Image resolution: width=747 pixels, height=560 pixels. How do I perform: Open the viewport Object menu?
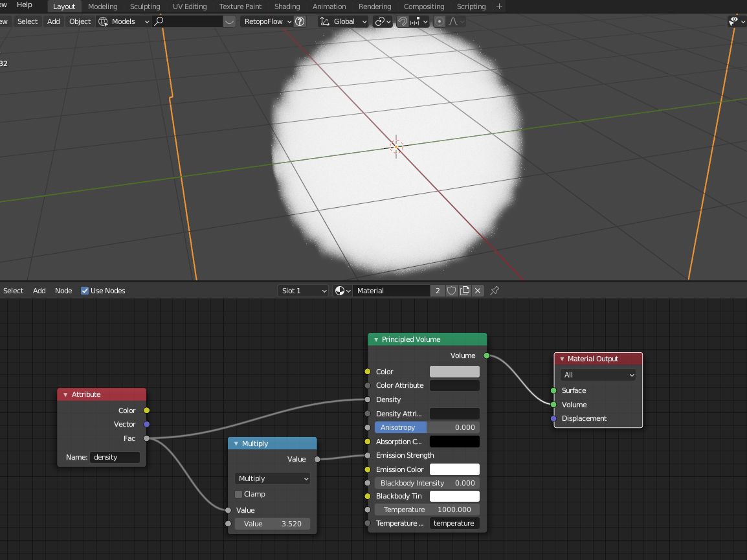click(80, 21)
